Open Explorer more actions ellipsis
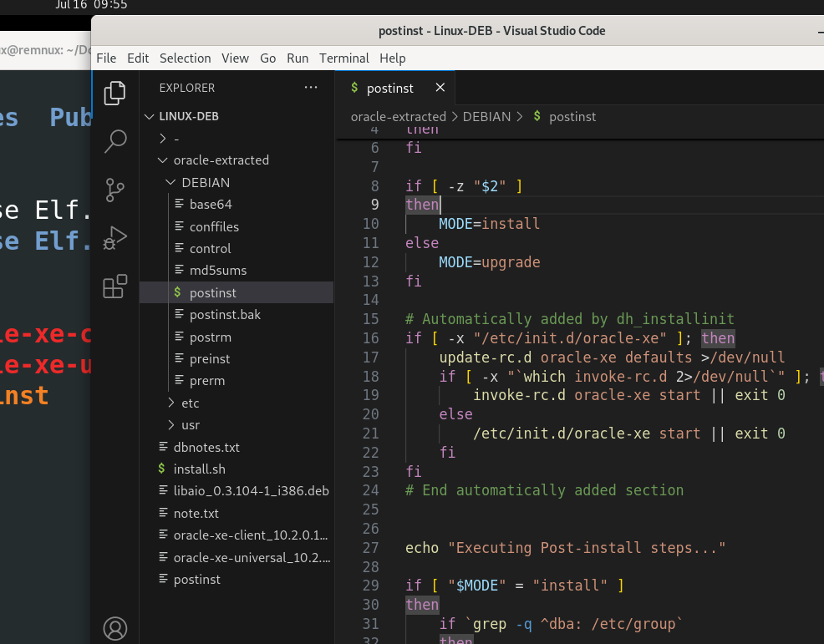Screen dimensions: 824x644 click(x=311, y=87)
